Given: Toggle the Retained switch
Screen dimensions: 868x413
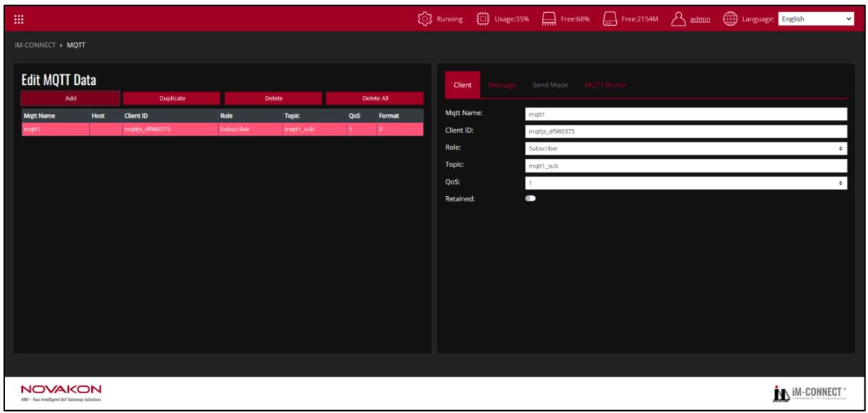Looking at the screenshot, I should coord(531,199).
